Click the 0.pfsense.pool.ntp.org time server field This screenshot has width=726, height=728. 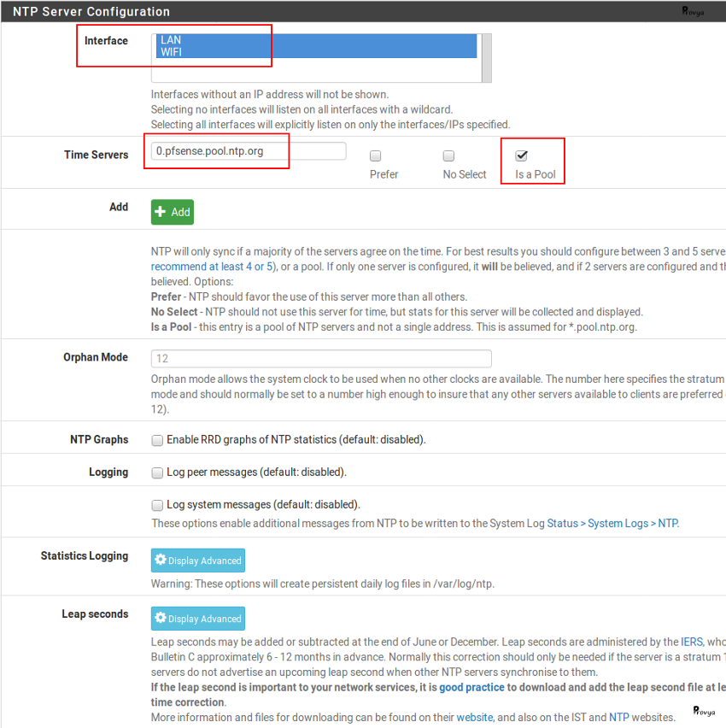click(249, 151)
